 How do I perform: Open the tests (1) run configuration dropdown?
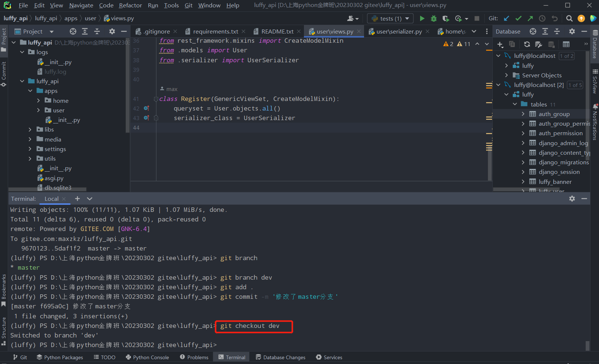tap(391, 18)
